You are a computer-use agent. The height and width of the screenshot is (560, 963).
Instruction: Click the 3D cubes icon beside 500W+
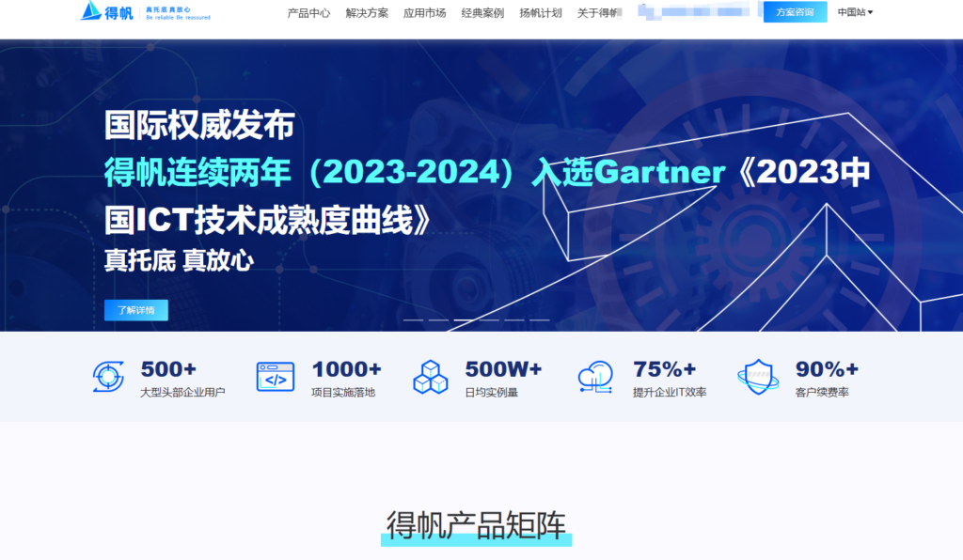coord(430,377)
